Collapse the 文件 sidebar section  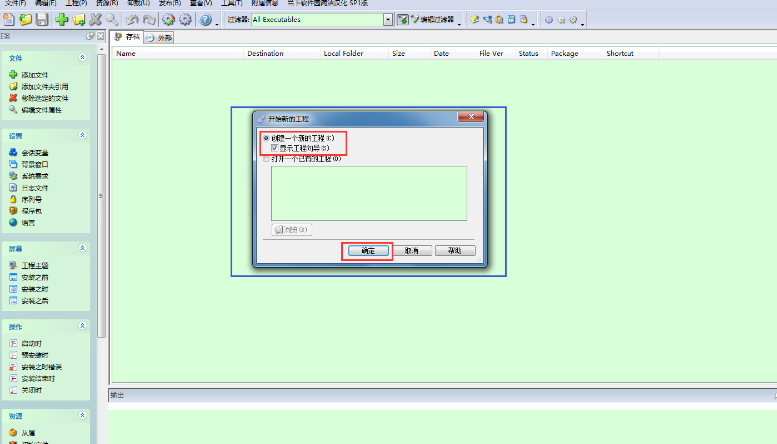point(82,57)
